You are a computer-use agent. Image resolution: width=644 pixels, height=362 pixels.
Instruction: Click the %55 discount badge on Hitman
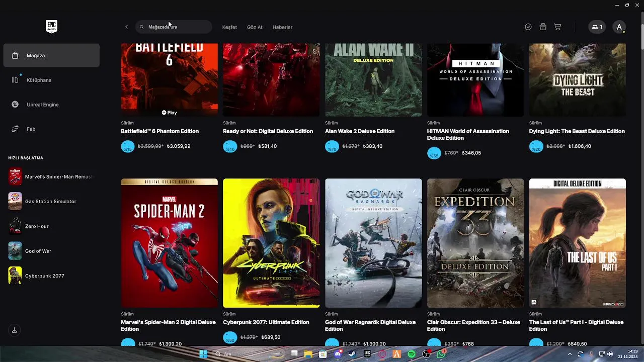click(x=434, y=153)
